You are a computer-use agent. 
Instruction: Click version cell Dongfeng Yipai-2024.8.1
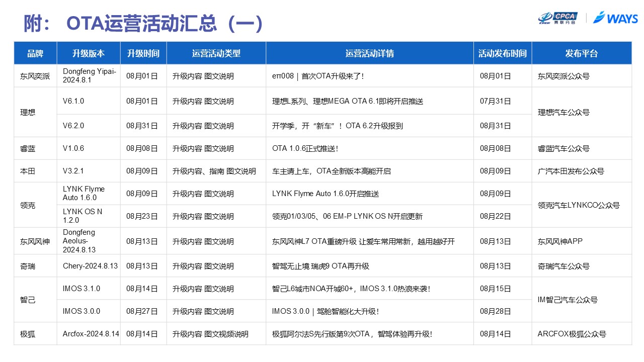pos(90,76)
